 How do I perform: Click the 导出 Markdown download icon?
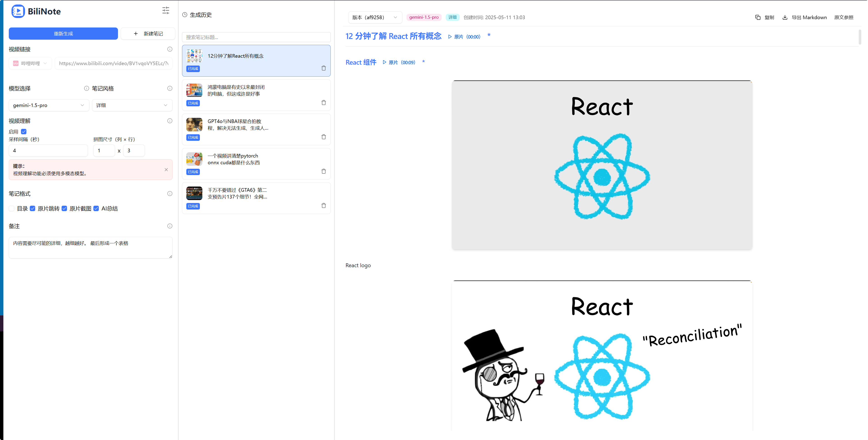pos(785,18)
